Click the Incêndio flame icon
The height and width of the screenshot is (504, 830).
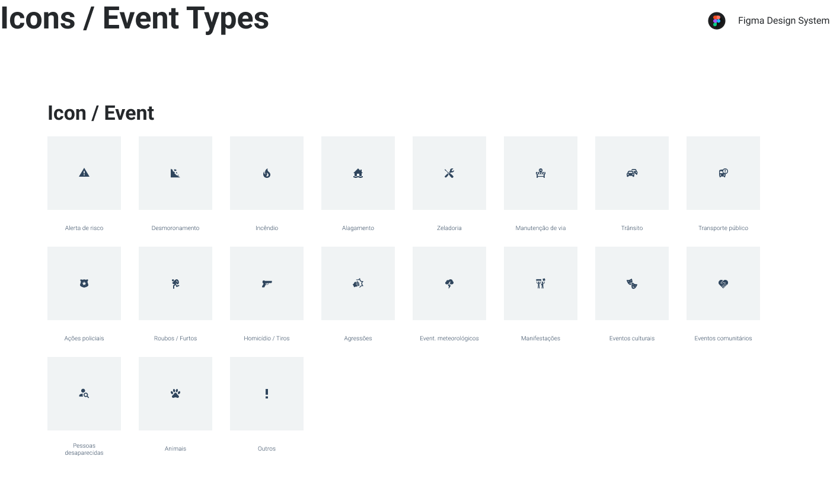(x=267, y=173)
